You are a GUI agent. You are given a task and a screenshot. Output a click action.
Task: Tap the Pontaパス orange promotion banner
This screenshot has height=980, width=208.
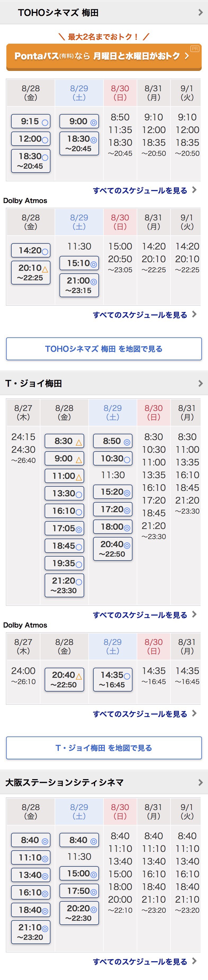pos(104,57)
